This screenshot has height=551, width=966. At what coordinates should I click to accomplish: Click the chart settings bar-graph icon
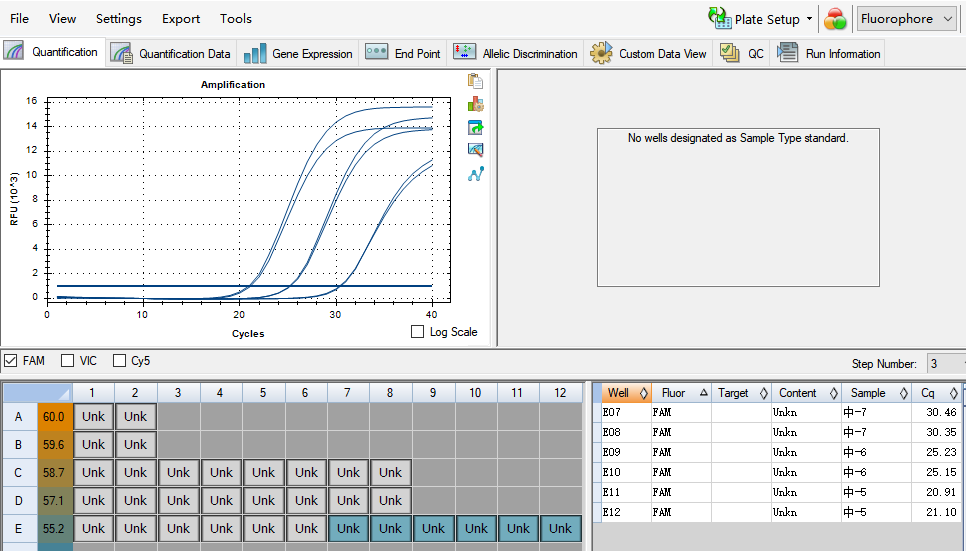tap(475, 104)
